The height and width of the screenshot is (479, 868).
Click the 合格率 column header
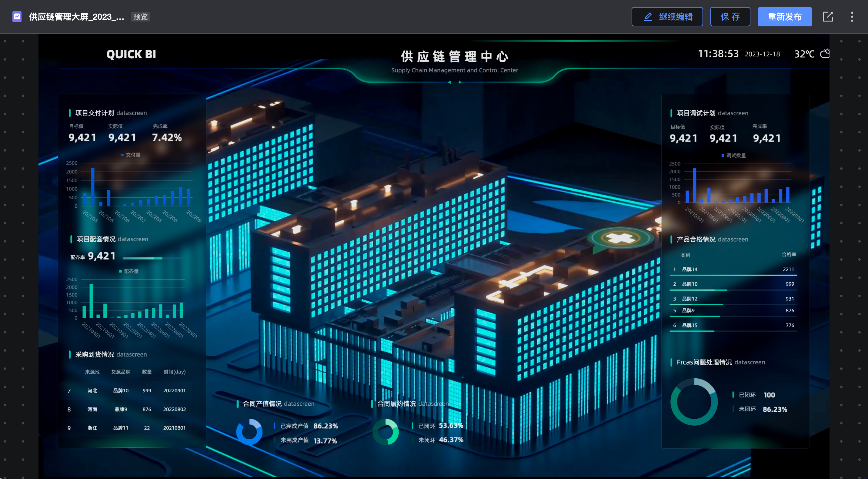tap(789, 254)
